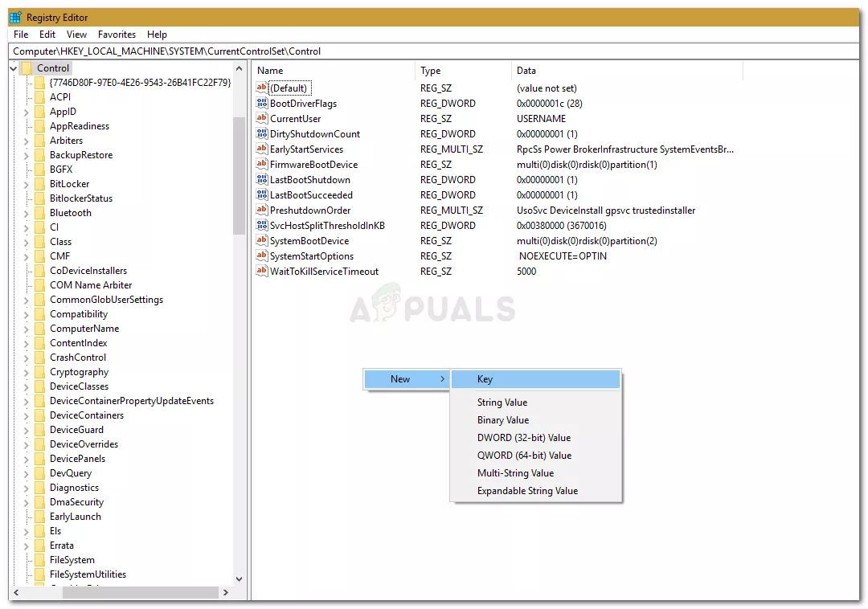Click the Data column header
The width and height of the screenshot is (868, 609).
pyautogui.click(x=627, y=70)
